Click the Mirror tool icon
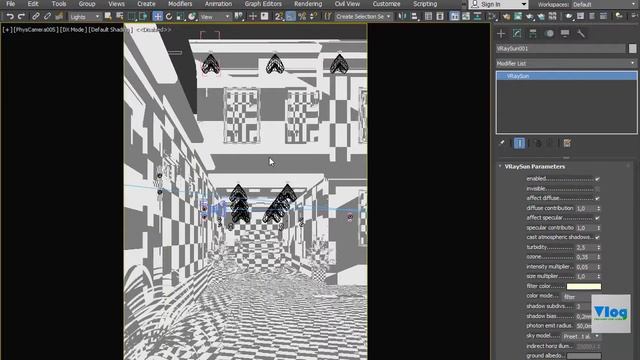The image size is (640, 360). [402, 17]
